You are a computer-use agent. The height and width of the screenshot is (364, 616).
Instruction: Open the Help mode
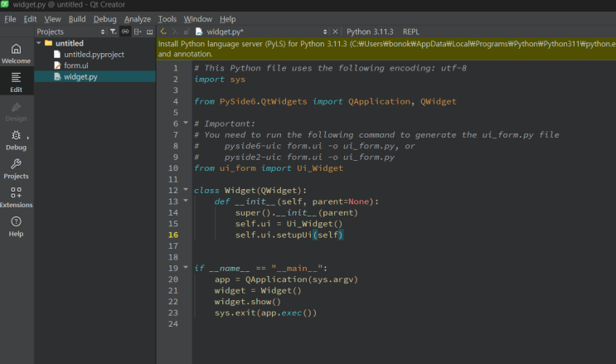click(16, 226)
